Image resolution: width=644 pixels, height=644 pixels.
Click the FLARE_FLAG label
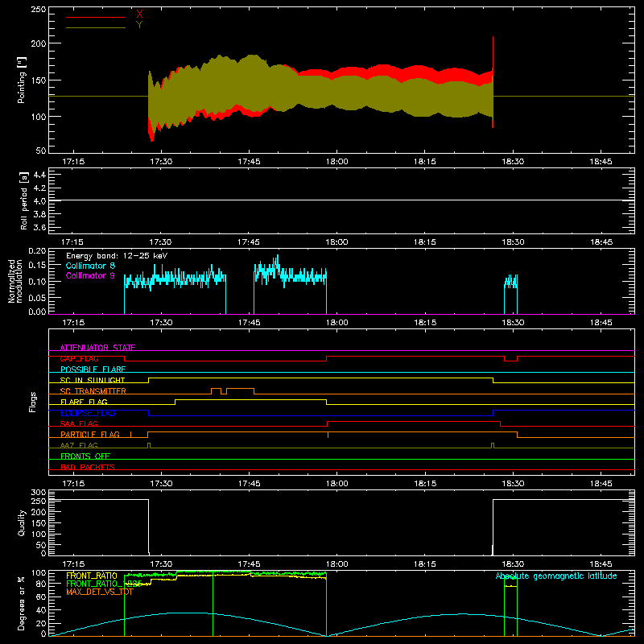(x=84, y=402)
